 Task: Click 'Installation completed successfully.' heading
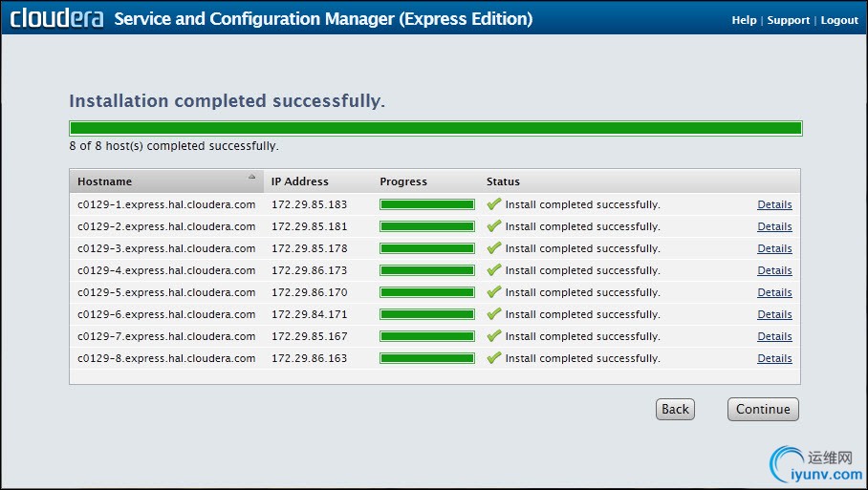(x=227, y=101)
